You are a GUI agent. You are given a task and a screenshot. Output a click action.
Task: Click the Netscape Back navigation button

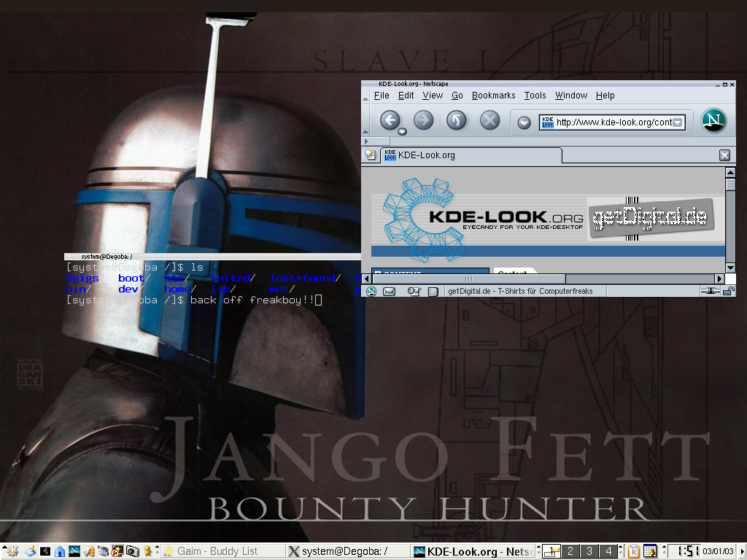pyautogui.click(x=390, y=120)
